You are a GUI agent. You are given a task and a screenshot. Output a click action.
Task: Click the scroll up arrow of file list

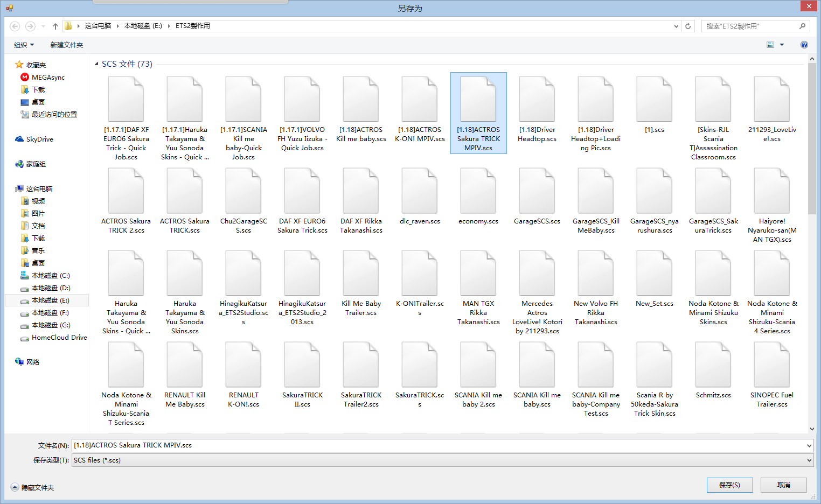coord(812,58)
